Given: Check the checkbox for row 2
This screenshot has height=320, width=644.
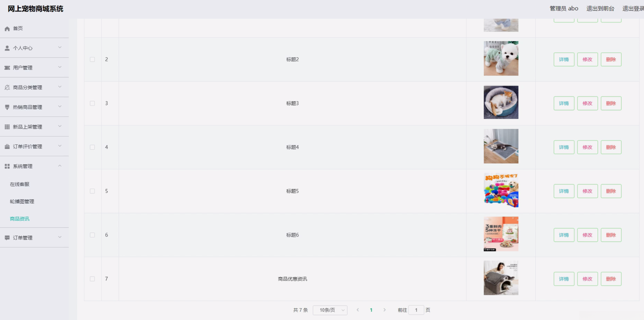Looking at the screenshot, I should click(x=92, y=59).
